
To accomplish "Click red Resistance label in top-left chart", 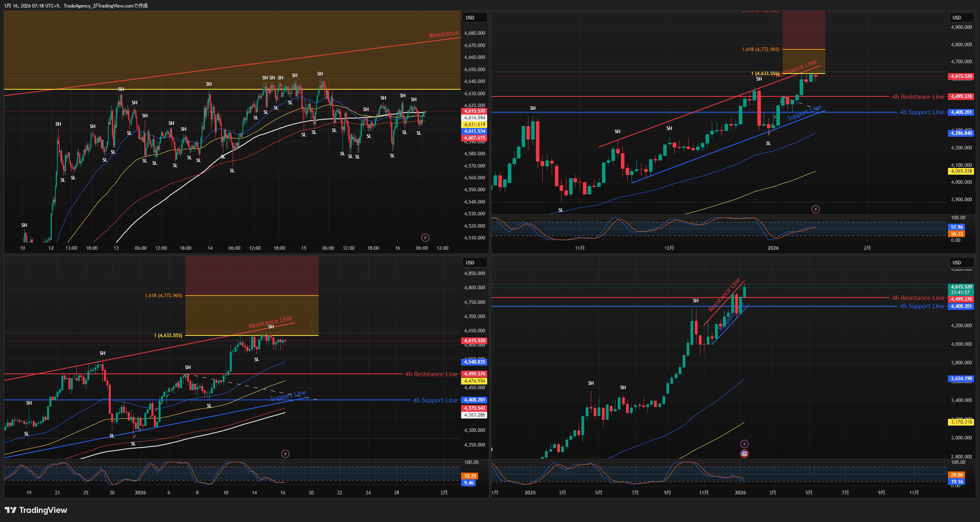I will coord(443,34).
